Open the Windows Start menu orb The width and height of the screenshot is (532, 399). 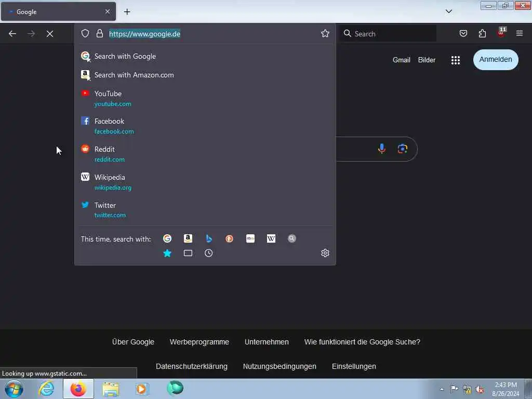coord(14,389)
